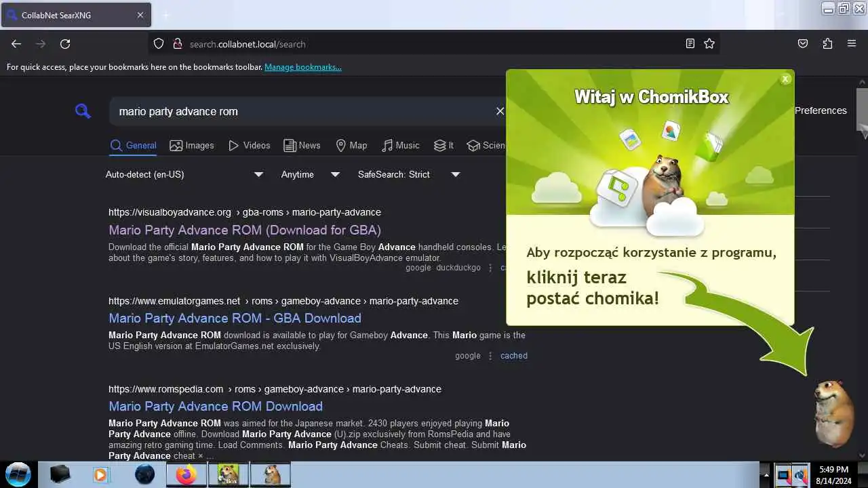Close the CollabNet SearXNG tab

click(x=140, y=15)
